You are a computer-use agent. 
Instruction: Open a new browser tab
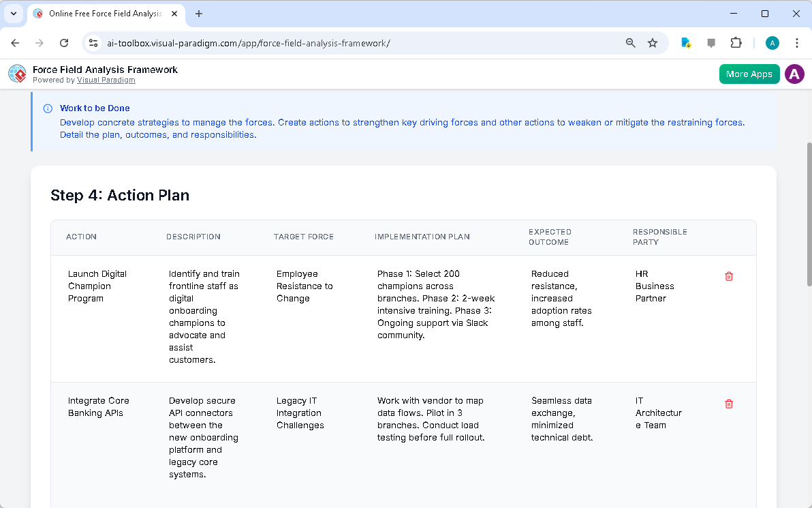(x=198, y=14)
